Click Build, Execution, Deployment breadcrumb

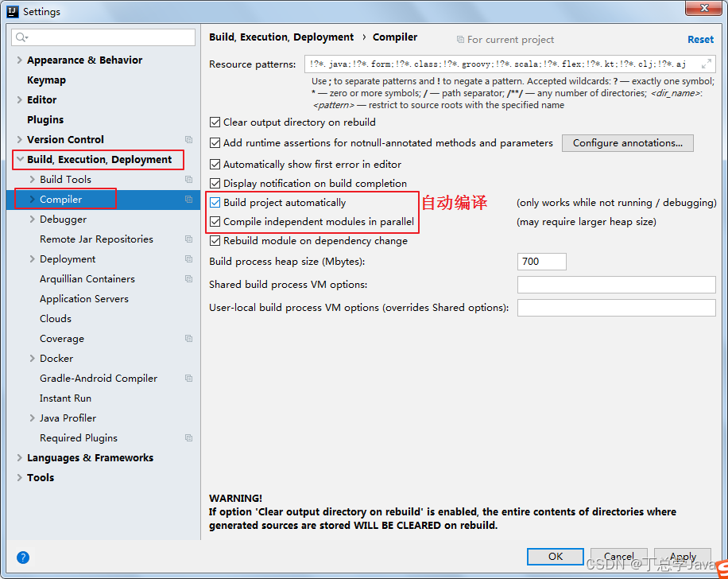click(x=281, y=37)
